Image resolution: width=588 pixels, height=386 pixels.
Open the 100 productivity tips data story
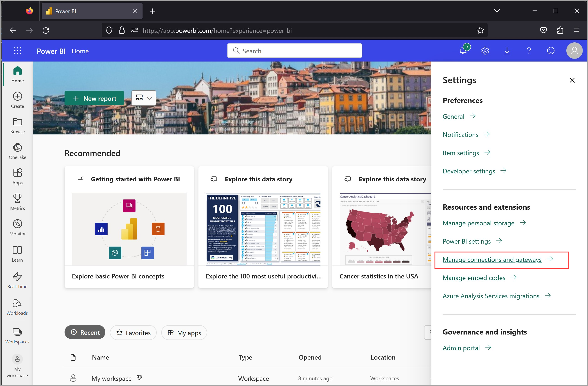pyautogui.click(x=263, y=227)
